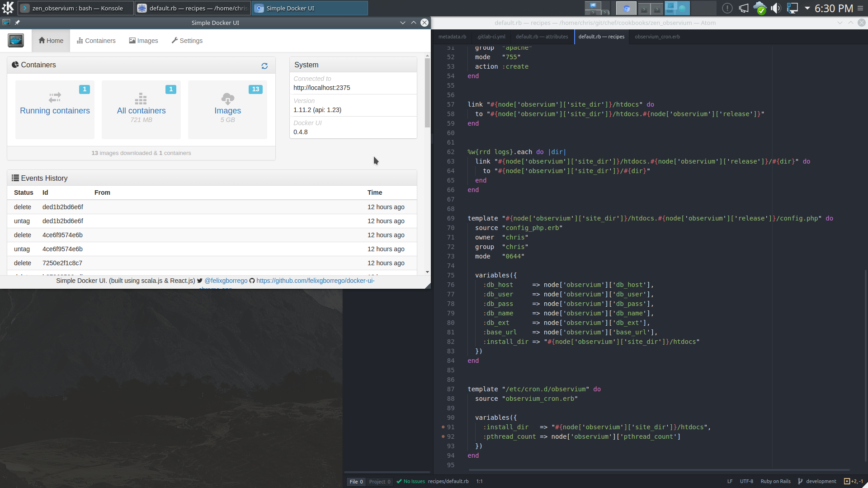Refresh the Containers panel

tap(264, 66)
